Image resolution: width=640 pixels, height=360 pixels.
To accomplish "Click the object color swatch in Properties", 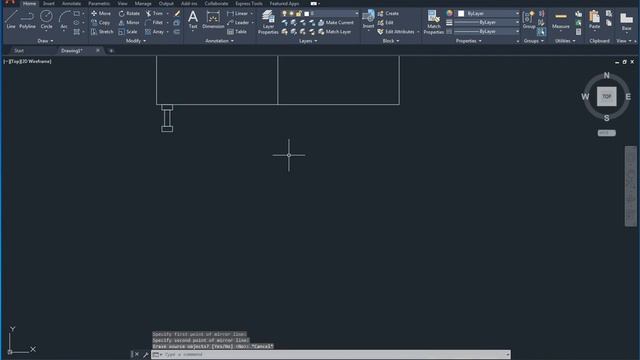I will coord(461,13).
